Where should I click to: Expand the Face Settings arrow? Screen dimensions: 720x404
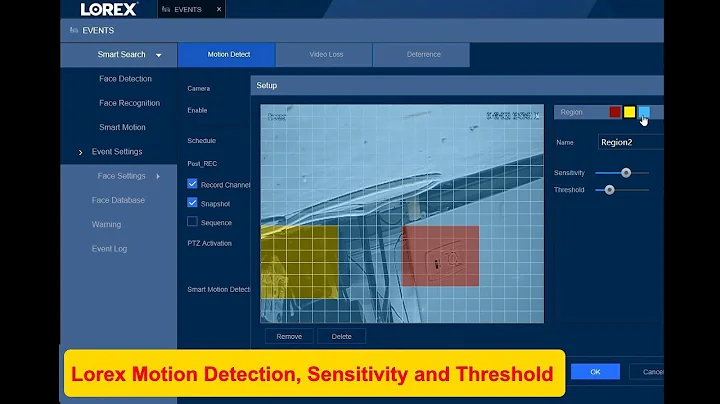158,176
